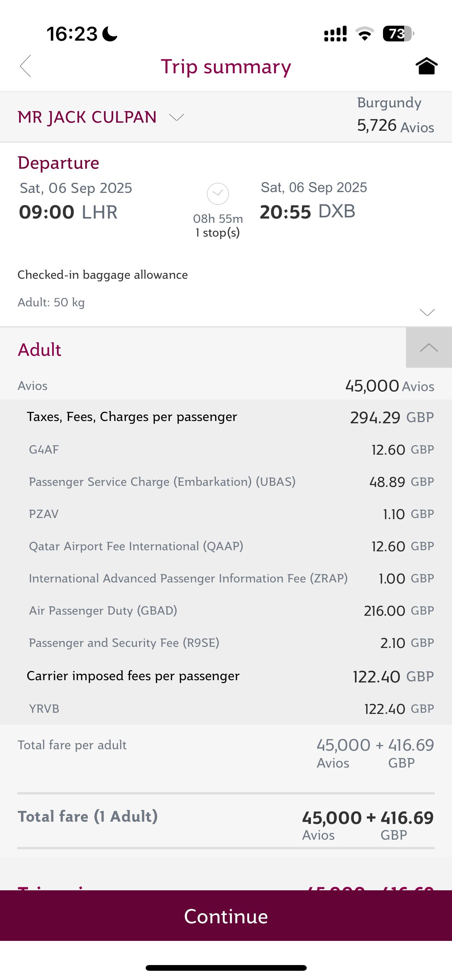The width and height of the screenshot is (452, 980).
Task: Tap the Total fare (1 Adult) row
Action: 226,821
